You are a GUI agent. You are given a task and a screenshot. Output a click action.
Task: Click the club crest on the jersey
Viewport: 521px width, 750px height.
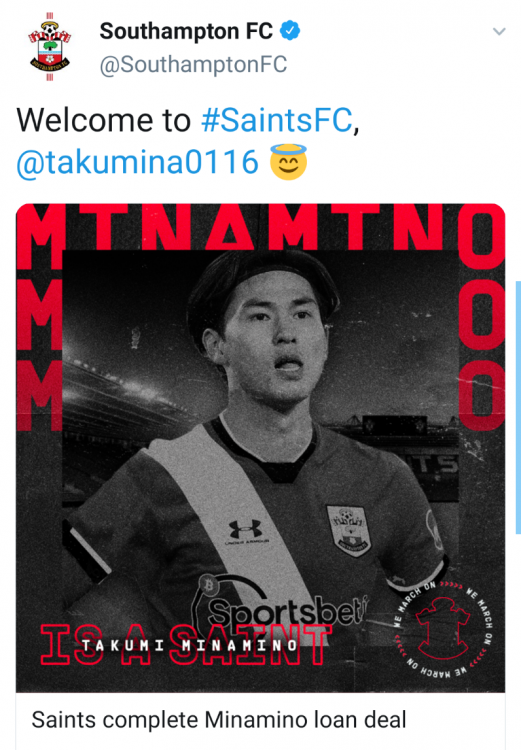point(349,530)
